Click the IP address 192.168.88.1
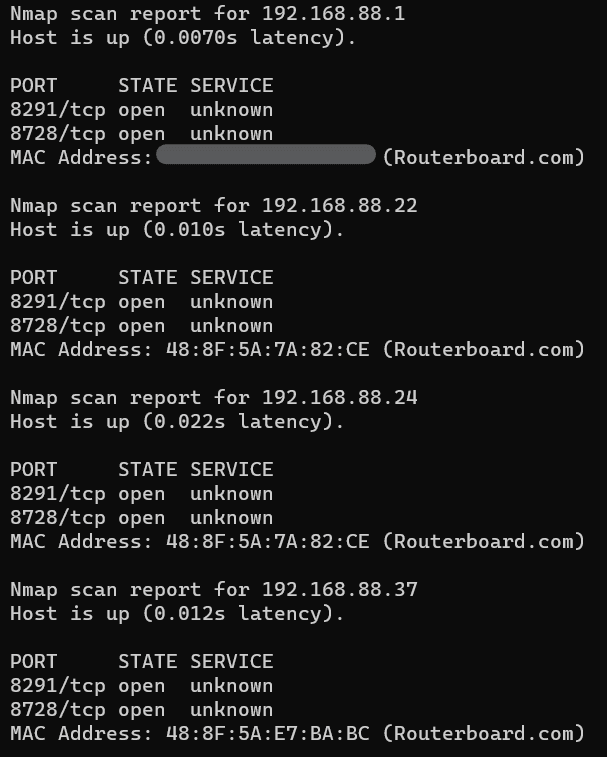The width and height of the screenshot is (607, 757). click(333, 14)
